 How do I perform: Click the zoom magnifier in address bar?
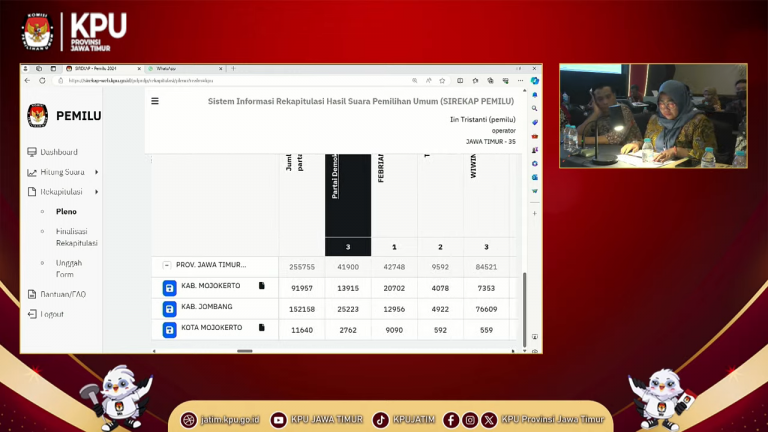415,80
